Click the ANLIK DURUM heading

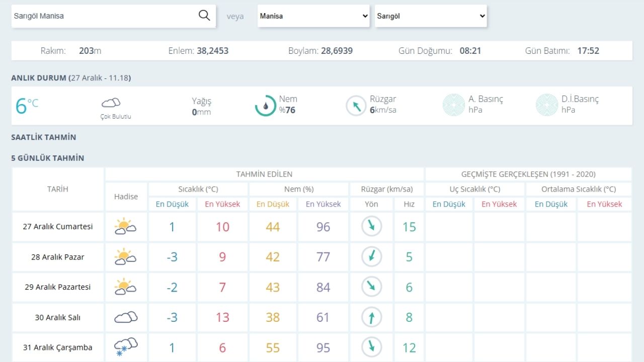point(39,78)
